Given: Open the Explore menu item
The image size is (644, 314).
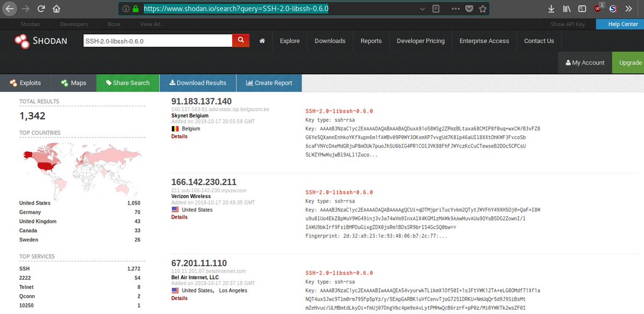Looking at the screenshot, I should (290, 41).
